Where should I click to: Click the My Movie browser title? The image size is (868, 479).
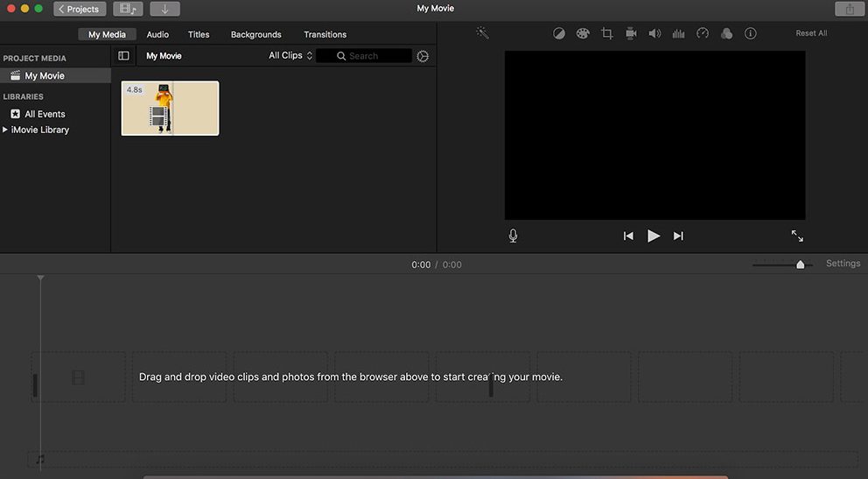[164, 56]
